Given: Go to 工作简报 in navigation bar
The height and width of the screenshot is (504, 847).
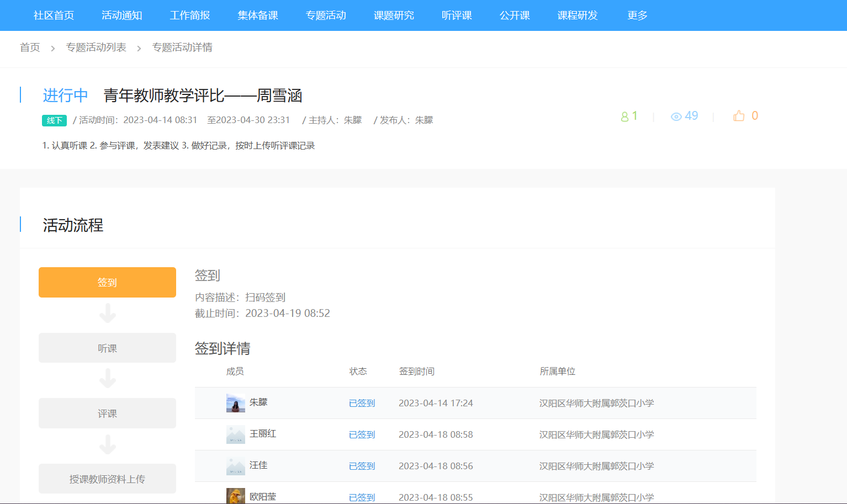Looking at the screenshot, I should (x=190, y=15).
